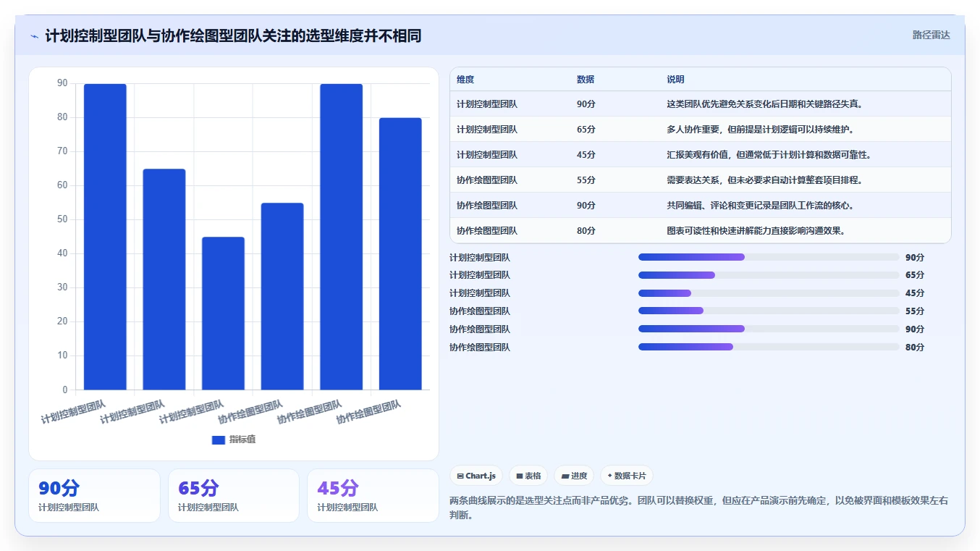Click table cell 45分

click(x=586, y=155)
